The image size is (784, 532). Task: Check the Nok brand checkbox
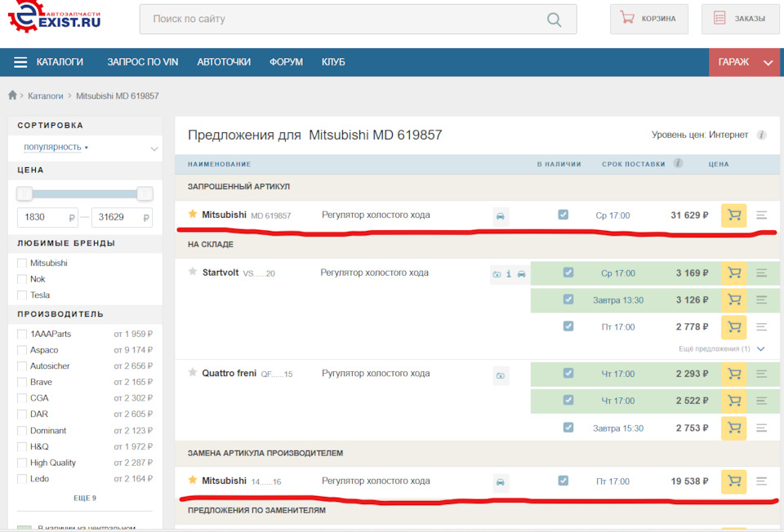(x=22, y=279)
